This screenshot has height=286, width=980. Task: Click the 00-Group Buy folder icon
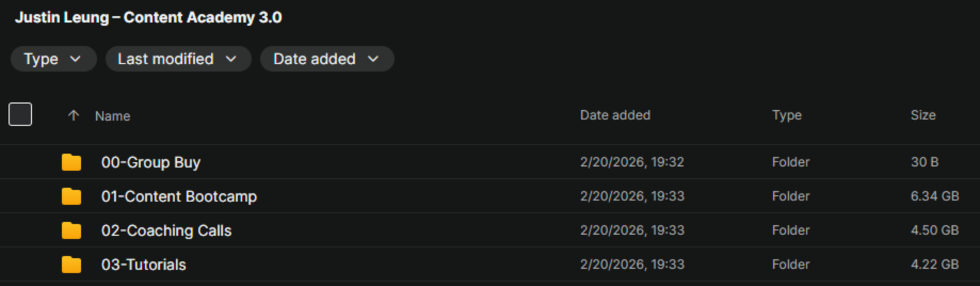pos(71,162)
